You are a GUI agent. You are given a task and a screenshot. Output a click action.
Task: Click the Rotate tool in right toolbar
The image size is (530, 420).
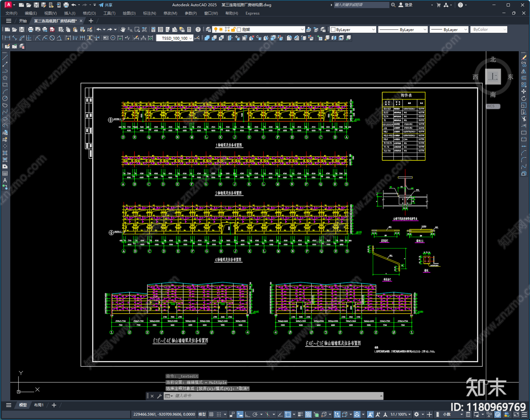(524, 98)
